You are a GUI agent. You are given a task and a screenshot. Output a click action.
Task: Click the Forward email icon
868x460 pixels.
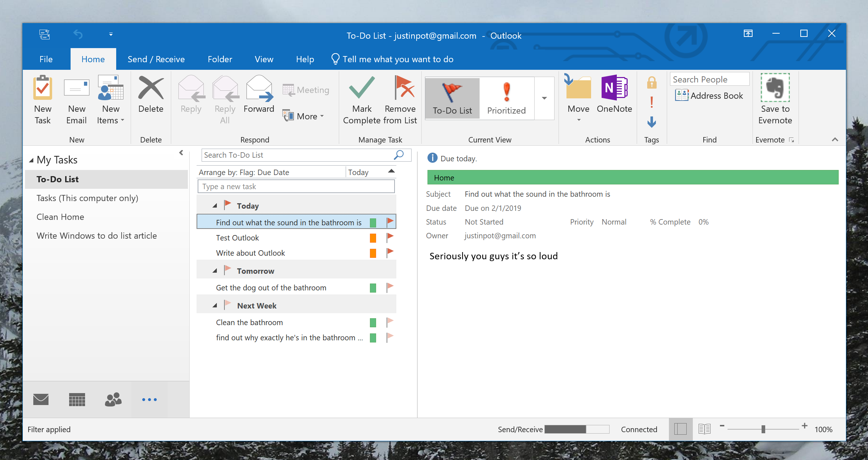259,89
